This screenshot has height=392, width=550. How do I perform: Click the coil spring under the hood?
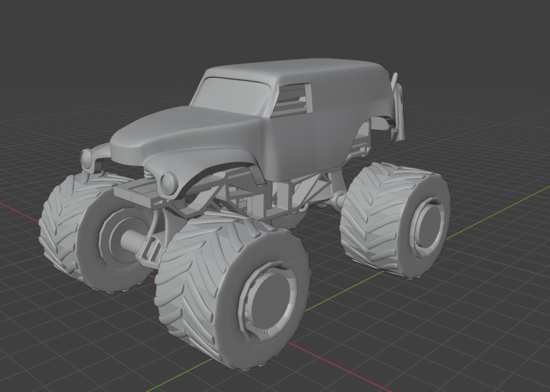click(149, 174)
